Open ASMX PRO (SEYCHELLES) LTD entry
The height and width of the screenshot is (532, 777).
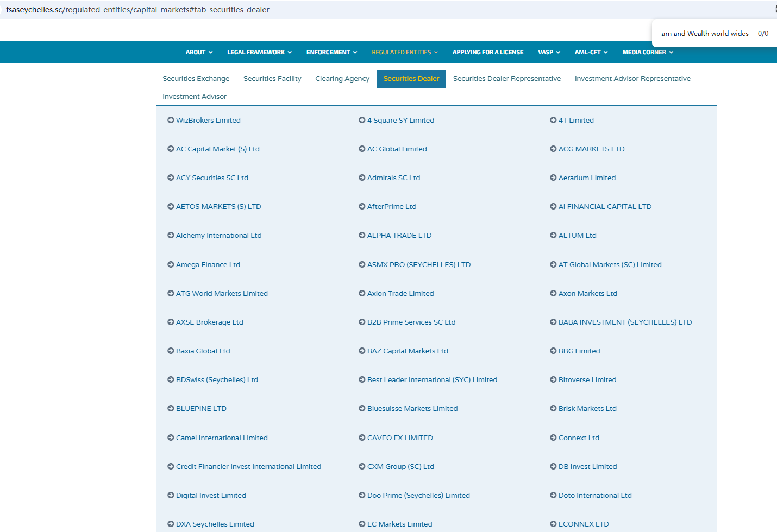coord(419,264)
